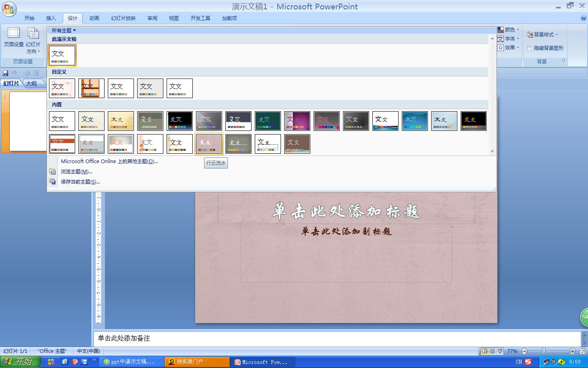Click the Save icon in quick access toolbar
This screenshot has width=588, height=368.
click(x=5, y=73)
